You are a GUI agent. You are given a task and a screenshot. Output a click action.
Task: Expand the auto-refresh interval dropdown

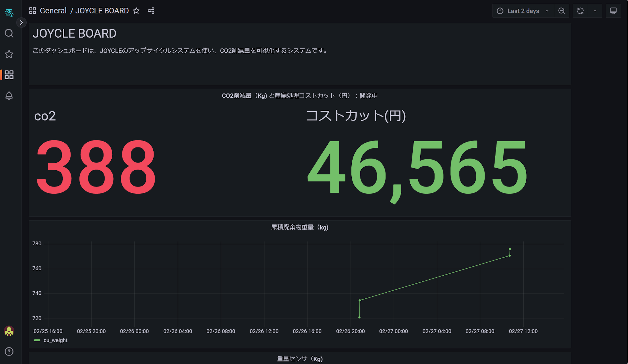595,11
